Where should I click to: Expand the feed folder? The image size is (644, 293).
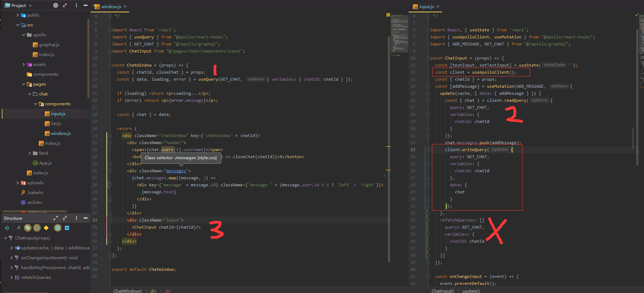30,153
